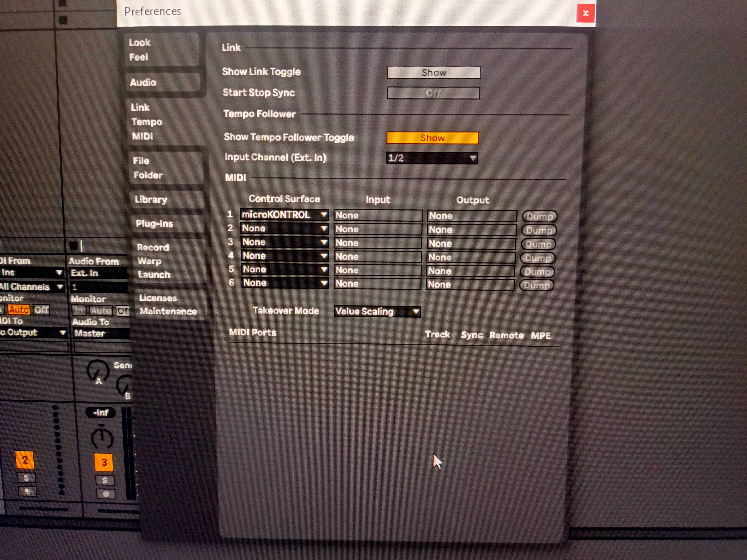Open microKONTROL control surface dropdown
747x560 pixels.
click(x=284, y=215)
